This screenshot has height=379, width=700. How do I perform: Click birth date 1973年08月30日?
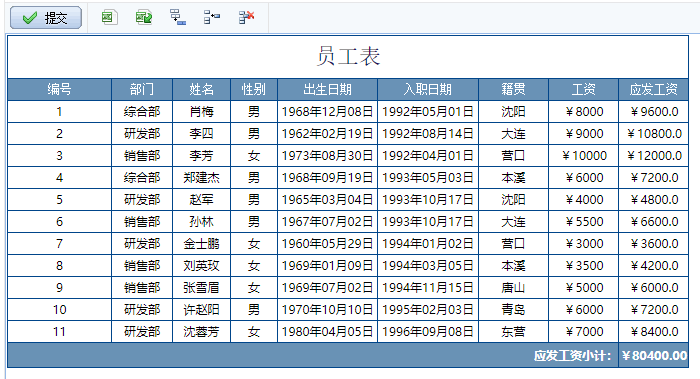(x=327, y=156)
